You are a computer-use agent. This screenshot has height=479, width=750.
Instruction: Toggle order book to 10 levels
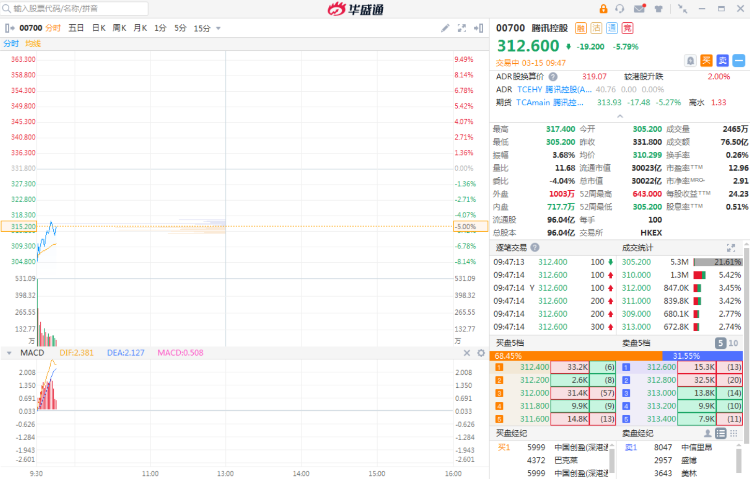click(x=733, y=343)
